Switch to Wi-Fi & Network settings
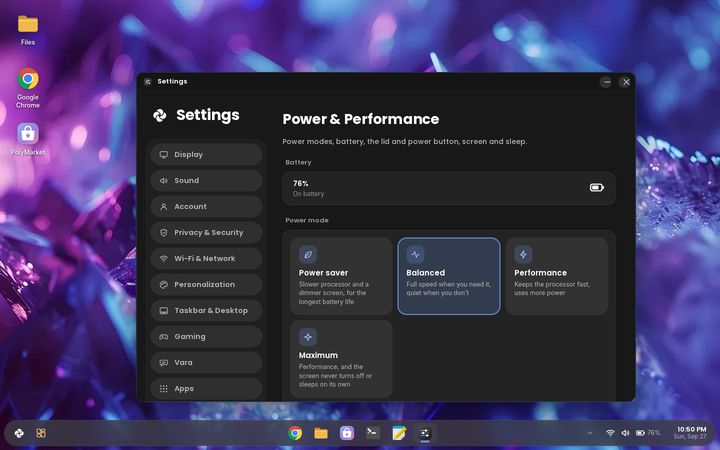 point(206,259)
